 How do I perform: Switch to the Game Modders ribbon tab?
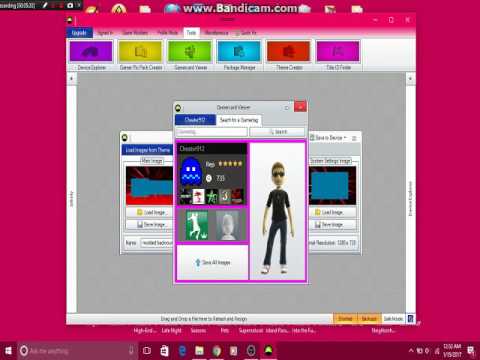coord(135,33)
